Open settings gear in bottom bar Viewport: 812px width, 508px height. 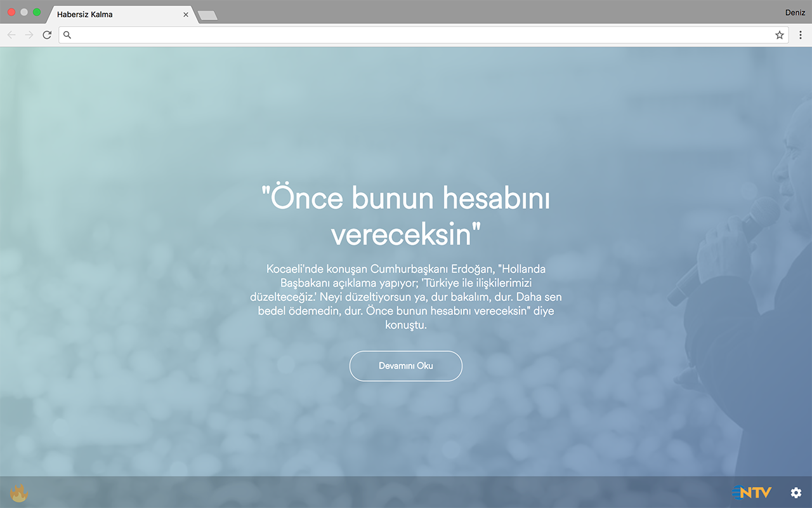point(796,493)
